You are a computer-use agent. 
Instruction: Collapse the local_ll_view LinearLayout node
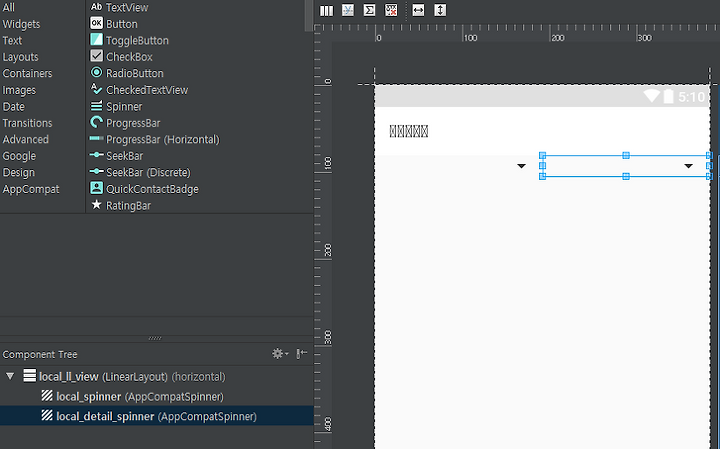pos(10,376)
